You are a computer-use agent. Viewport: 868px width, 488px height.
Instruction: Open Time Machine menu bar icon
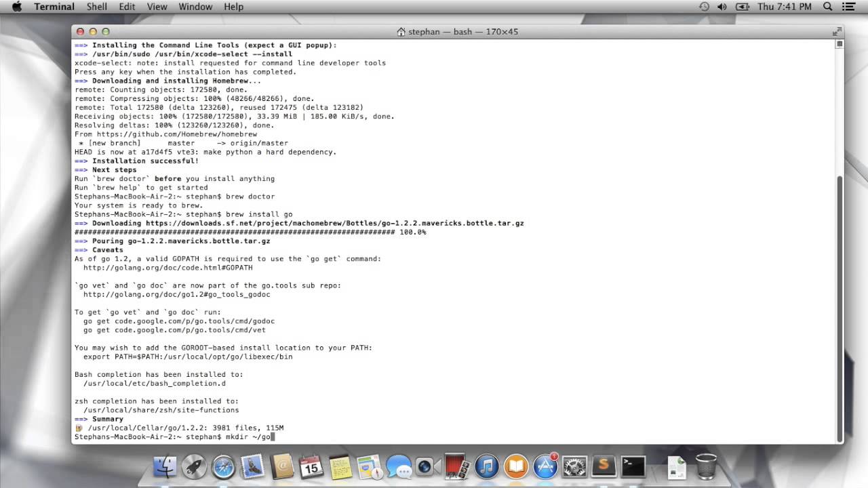tap(704, 7)
